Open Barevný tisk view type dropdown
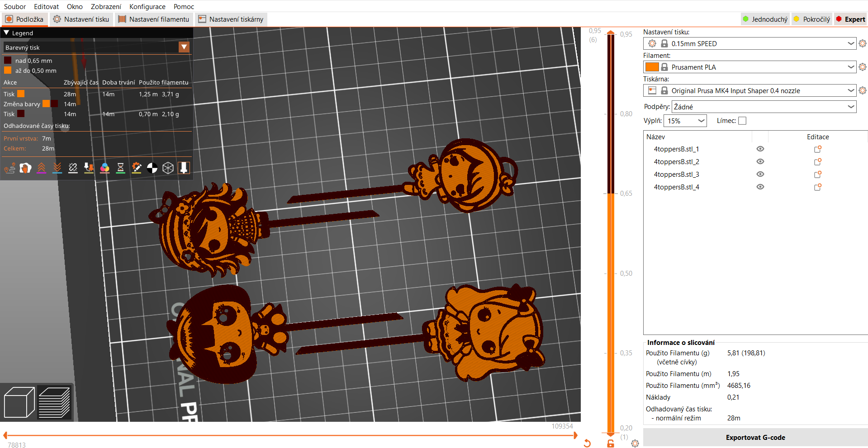The image size is (868, 448). pyautogui.click(x=184, y=47)
